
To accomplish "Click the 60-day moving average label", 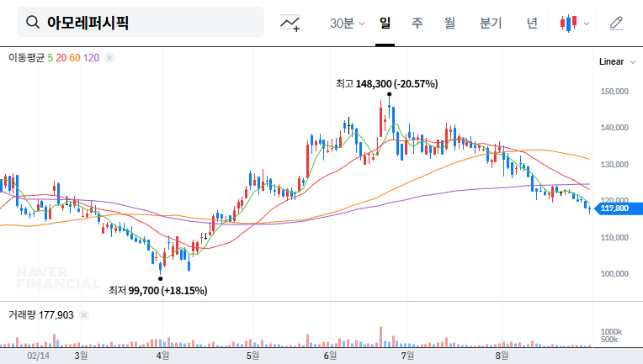I will (x=75, y=58).
